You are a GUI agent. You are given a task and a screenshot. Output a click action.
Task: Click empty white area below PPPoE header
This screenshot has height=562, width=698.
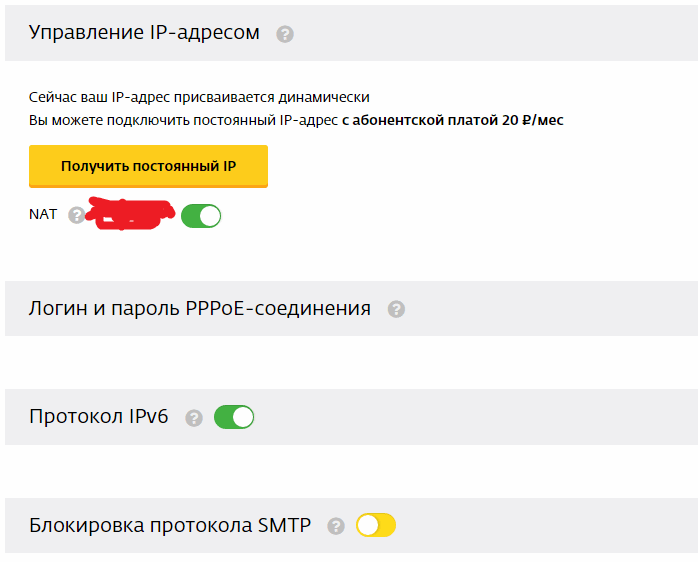[x=350, y=362]
